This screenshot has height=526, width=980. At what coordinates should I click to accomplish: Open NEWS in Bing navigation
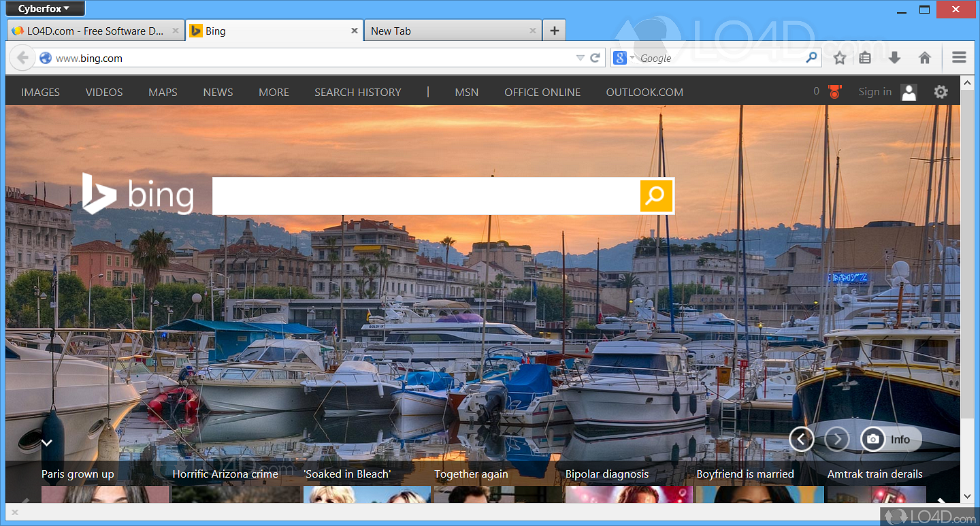click(218, 92)
